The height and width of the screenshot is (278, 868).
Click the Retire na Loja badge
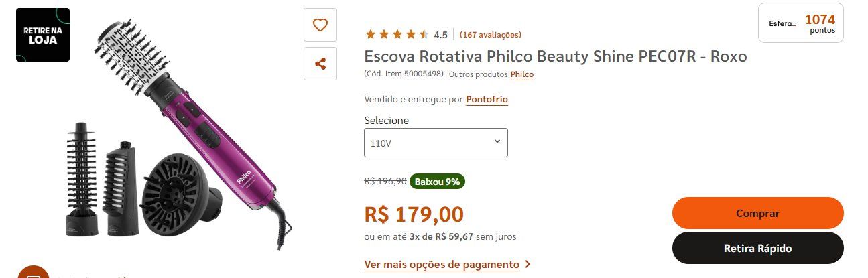(x=43, y=35)
